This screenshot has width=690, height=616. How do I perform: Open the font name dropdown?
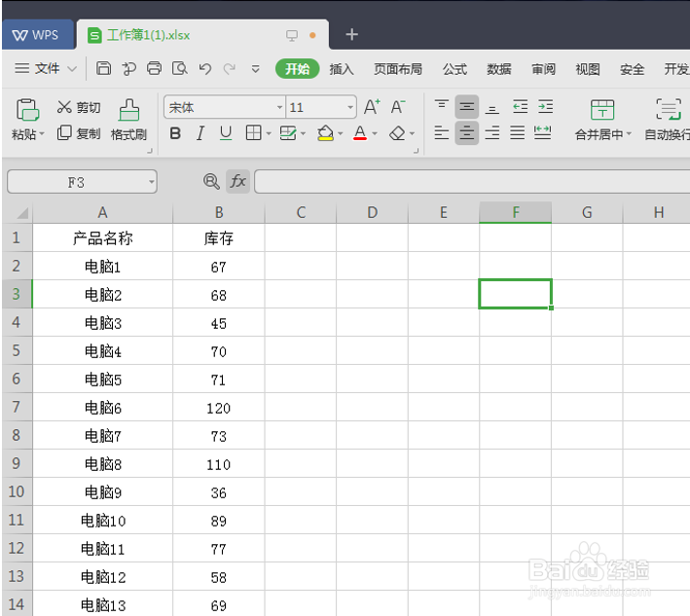coord(279,107)
